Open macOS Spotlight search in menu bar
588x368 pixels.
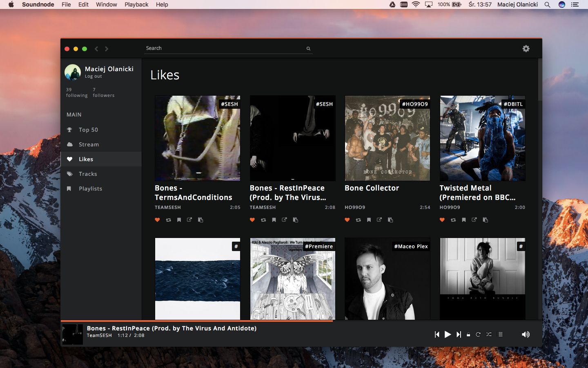click(548, 4)
